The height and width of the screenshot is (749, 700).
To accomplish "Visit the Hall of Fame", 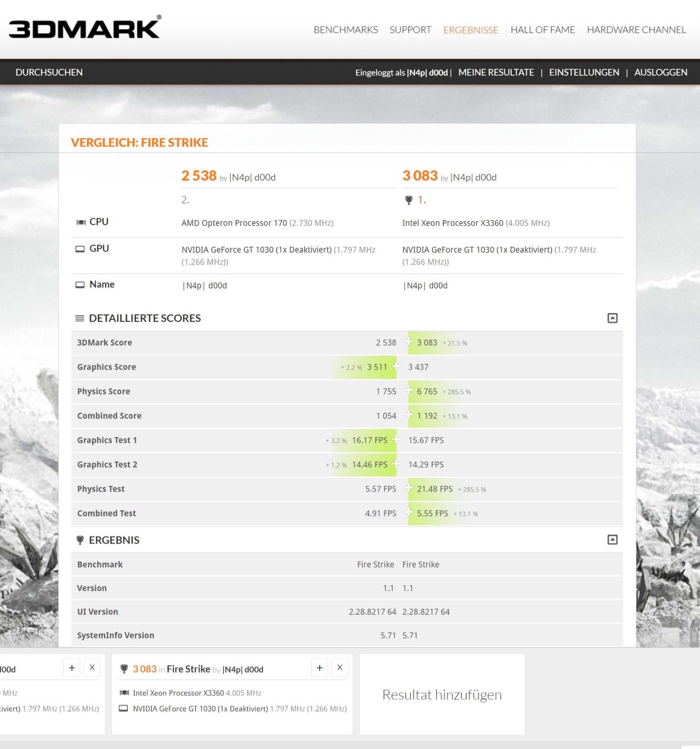I will click(x=543, y=30).
